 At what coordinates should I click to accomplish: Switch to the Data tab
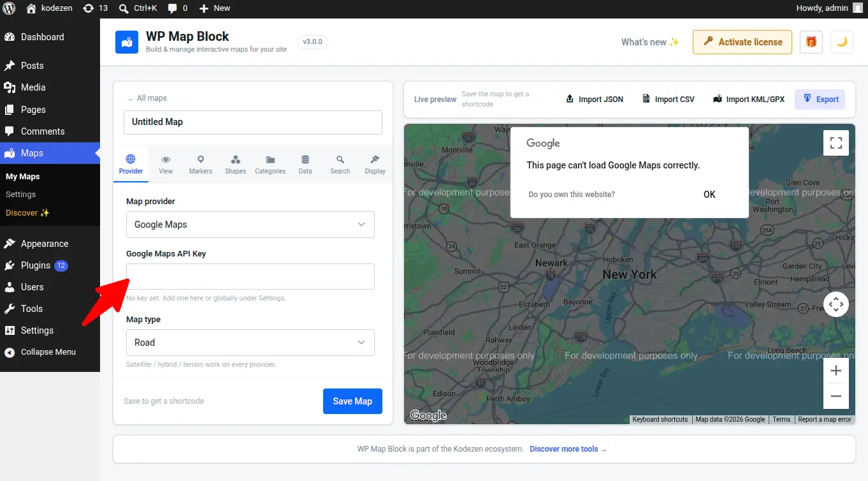(305, 164)
